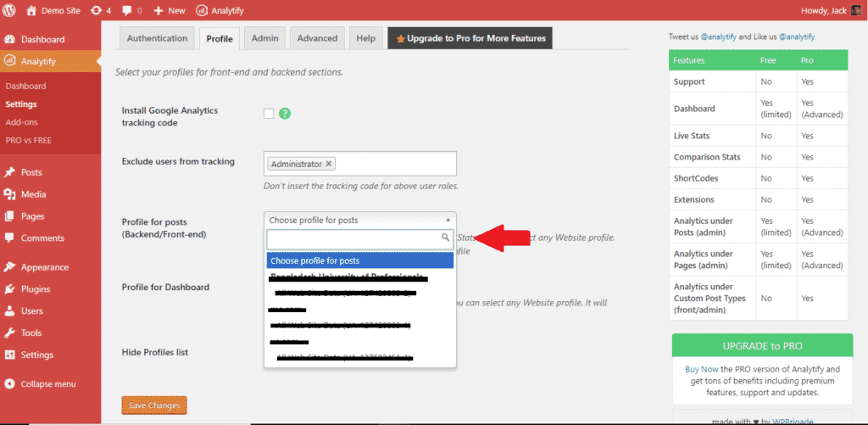
Task: Click Hide Profiles list label
Action: coord(155,352)
